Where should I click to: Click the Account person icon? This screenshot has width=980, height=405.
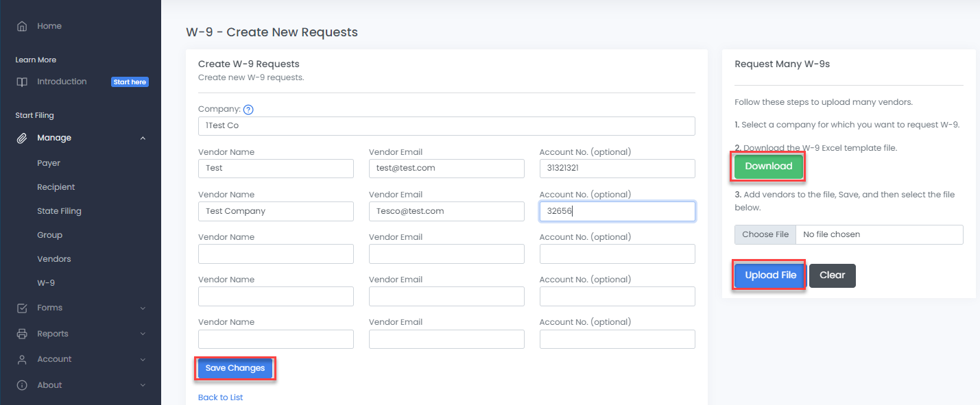pos(22,359)
